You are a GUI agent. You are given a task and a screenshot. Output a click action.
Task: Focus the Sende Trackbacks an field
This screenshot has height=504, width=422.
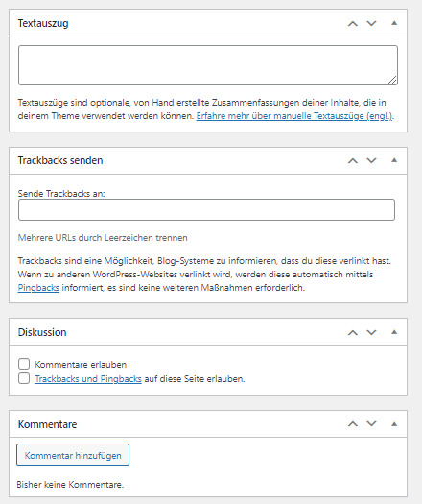pyautogui.click(x=206, y=209)
